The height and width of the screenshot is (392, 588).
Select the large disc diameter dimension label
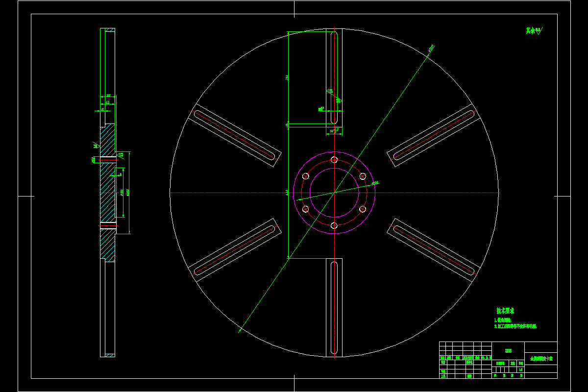(x=432, y=49)
